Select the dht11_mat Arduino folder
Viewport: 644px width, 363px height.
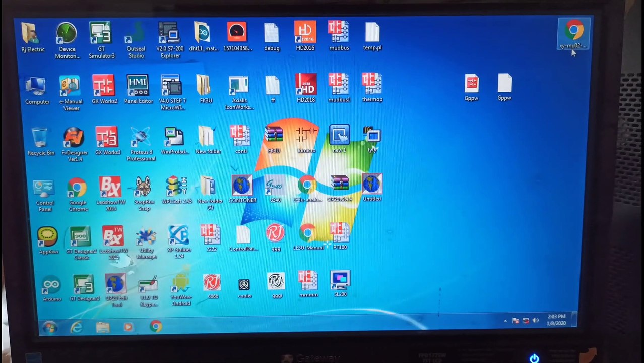203,37
